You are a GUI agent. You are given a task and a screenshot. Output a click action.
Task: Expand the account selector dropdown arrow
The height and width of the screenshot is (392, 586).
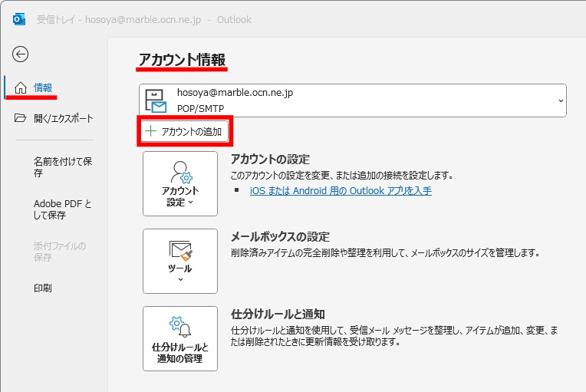[560, 100]
